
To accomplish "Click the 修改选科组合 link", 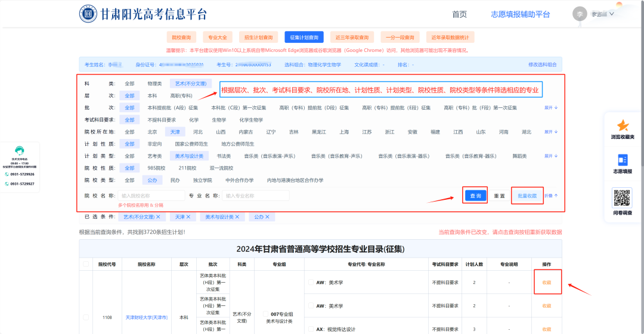I will coord(542,64).
